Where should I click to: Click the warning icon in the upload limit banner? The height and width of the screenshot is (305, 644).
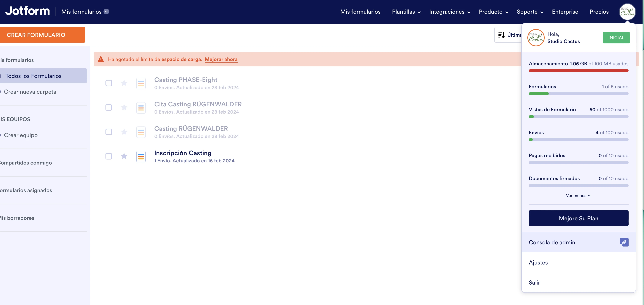101,59
